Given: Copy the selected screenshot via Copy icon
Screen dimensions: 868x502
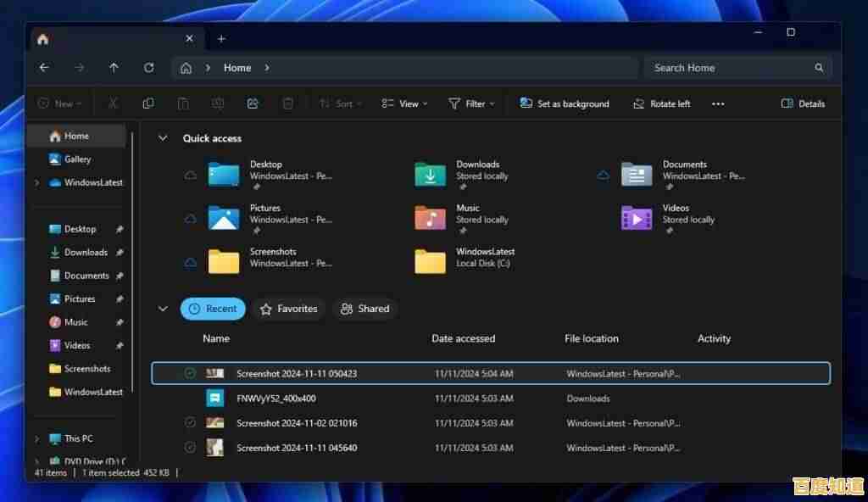Looking at the screenshot, I should pyautogui.click(x=148, y=103).
